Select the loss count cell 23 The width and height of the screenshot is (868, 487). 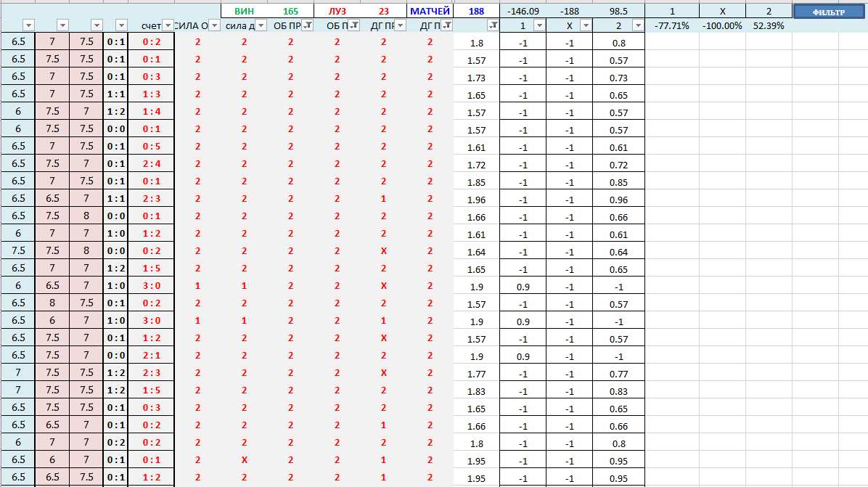pos(384,11)
